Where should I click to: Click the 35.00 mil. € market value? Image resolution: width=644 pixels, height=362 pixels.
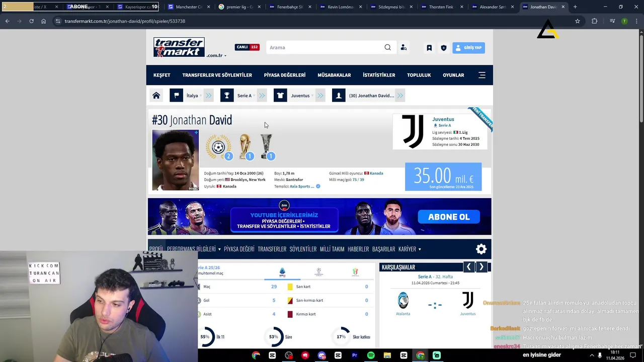click(x=443, y=176)
